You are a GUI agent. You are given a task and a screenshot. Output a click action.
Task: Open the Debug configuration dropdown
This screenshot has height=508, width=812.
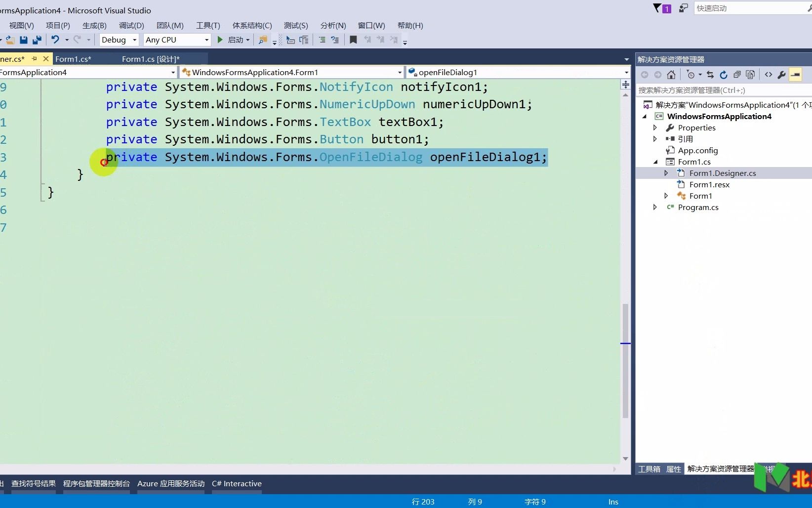[x=134, y=40]
